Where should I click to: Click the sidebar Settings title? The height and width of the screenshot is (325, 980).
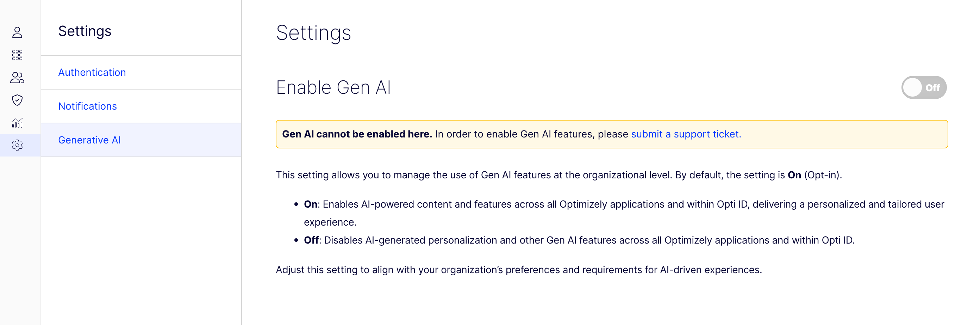[x=85, y=31]
